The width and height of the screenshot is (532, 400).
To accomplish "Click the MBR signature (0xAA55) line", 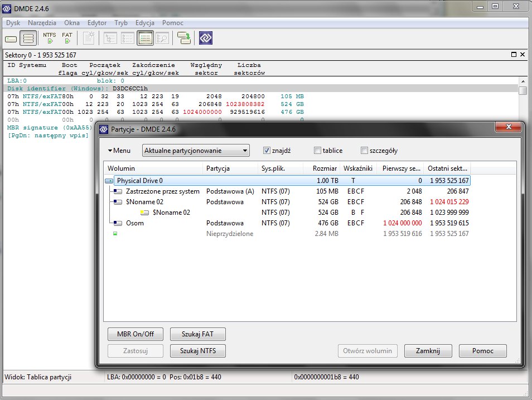I will tap(50, 128).
